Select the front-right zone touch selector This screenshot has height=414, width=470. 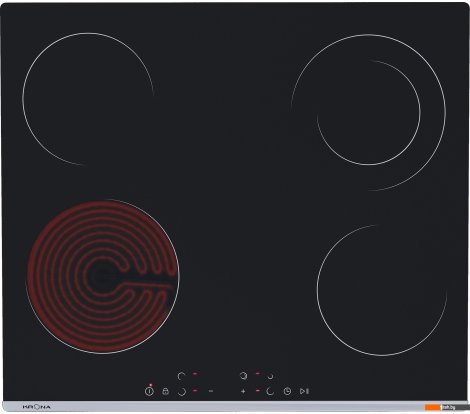tap(270, 391)
